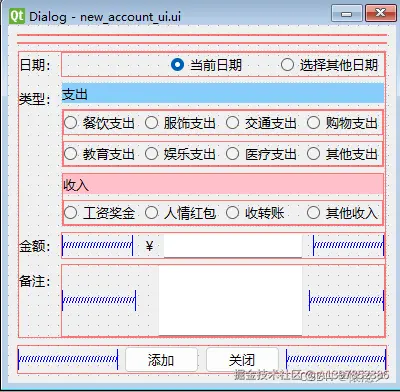
Task: Select the 当前日期 radio button
Action: point(206,65)
